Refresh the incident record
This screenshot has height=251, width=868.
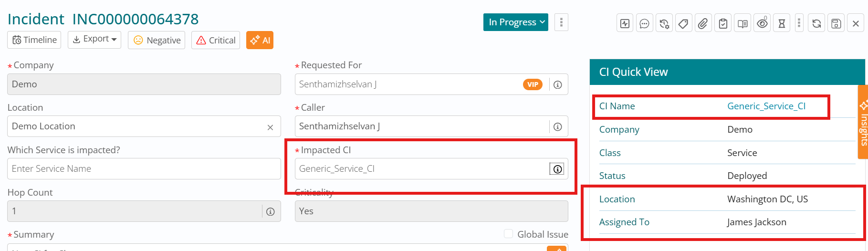[x=816, y=23]
